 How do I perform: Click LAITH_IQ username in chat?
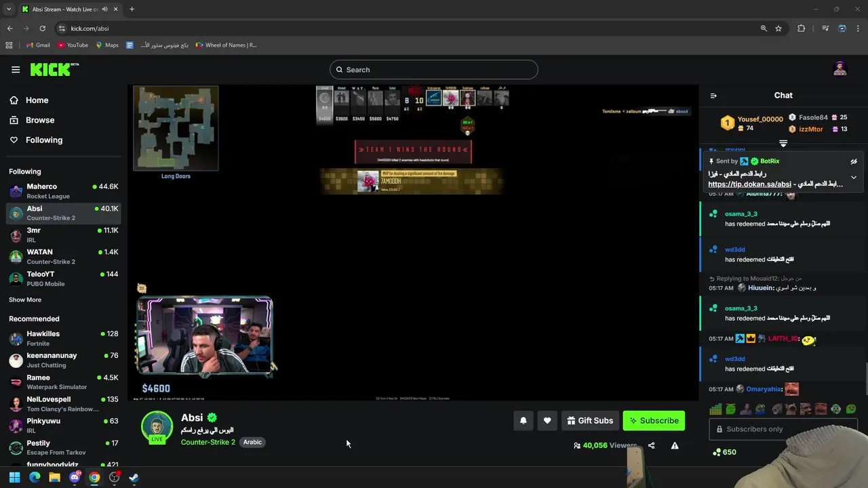(x=783, y=338)
